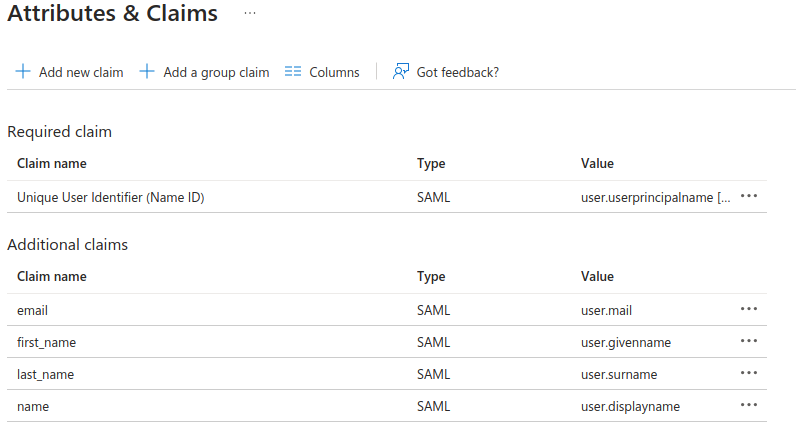Viewport: 796px width, 444px height.
Task: Open the ellipsis menu beside the page title
Action: tap(250, 14)
